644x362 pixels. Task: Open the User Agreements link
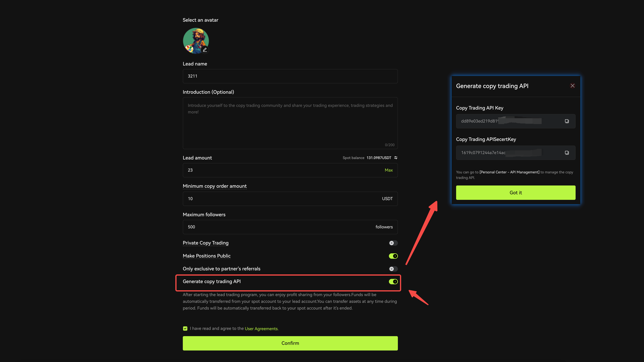click(x=261, y=329)
